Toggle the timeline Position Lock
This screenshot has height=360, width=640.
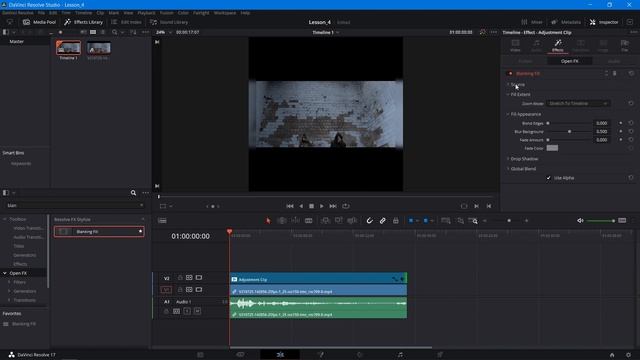396,220
